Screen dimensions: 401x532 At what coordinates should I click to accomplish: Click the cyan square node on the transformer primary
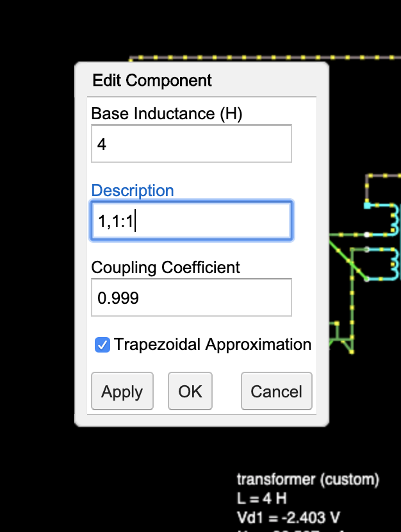point(367,205)
